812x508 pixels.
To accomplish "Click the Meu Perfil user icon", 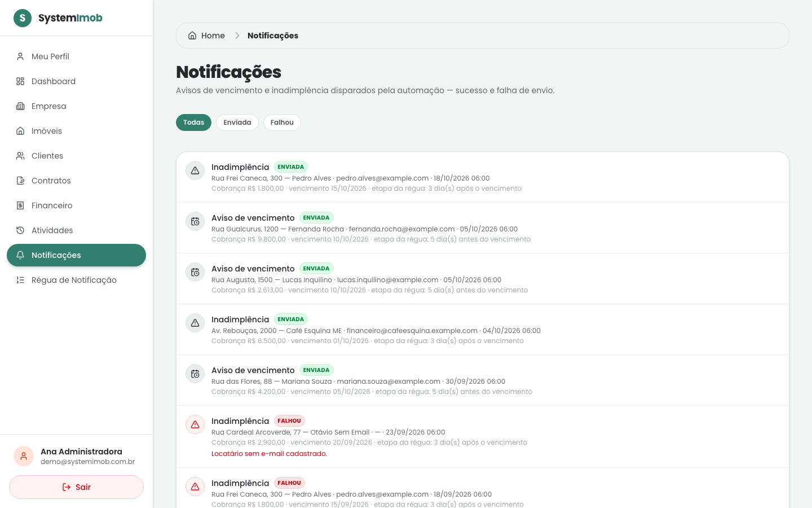I will point(20,56).
